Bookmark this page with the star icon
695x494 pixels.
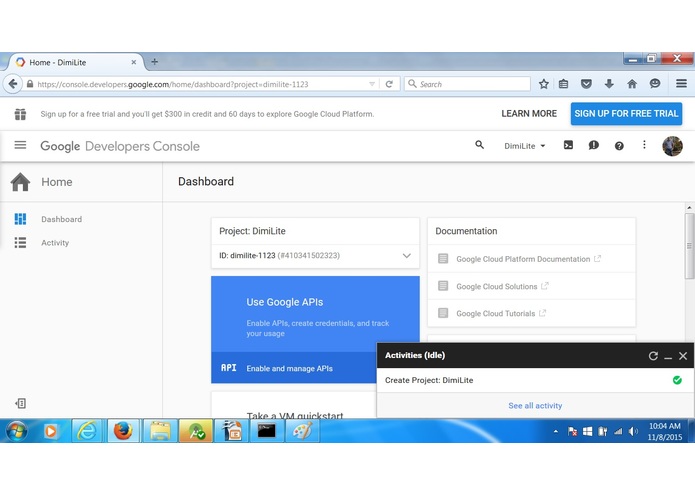(x=544, y=84)
